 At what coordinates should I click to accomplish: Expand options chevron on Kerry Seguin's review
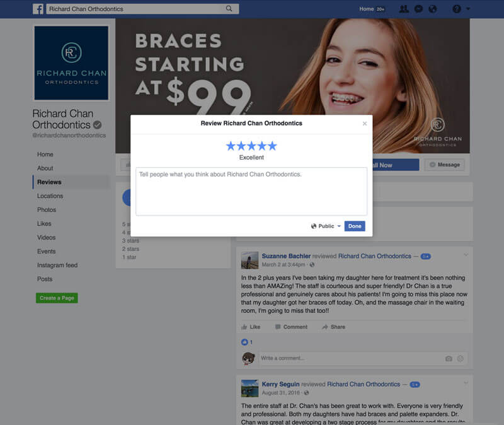pos(466,383)
